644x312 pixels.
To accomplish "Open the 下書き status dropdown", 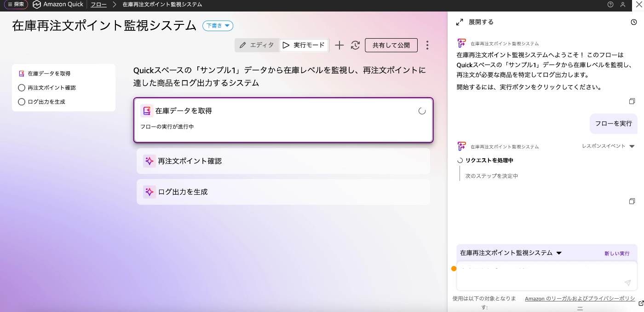I will [x=218, y=26].
